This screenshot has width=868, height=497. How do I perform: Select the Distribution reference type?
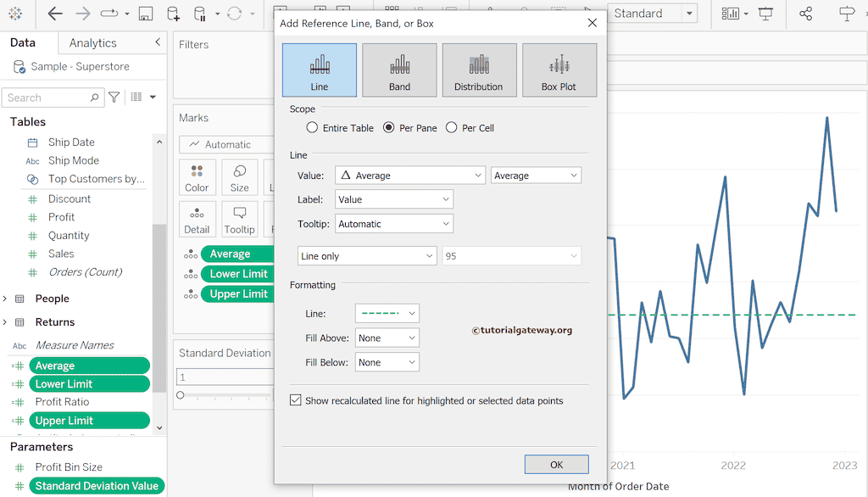pyautogui.click(x=480, y=70)
